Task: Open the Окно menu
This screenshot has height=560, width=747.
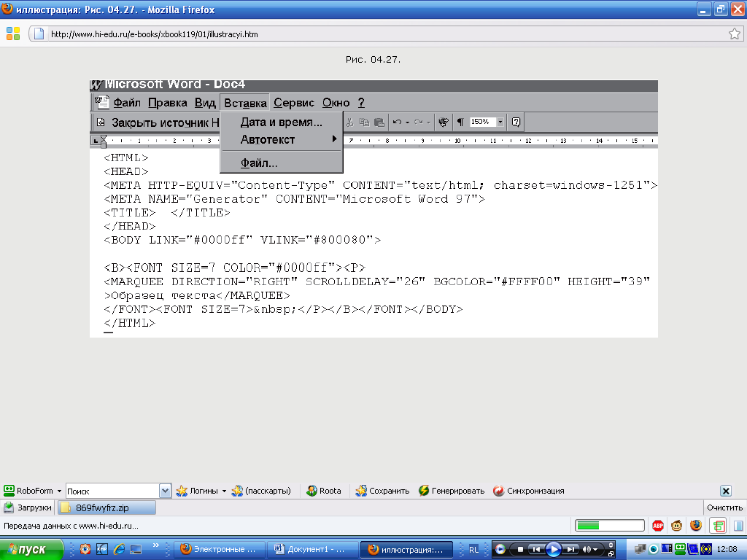Action: [x=336, y=103]
